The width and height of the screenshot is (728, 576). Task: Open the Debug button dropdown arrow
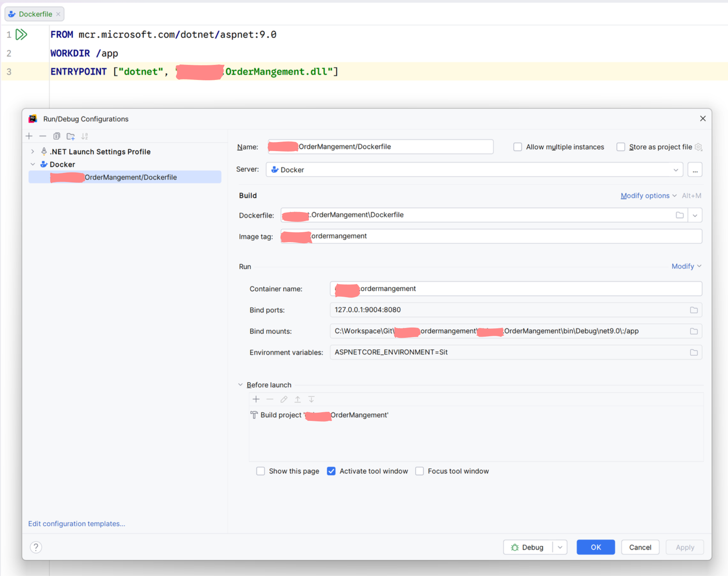pos(560,548)
